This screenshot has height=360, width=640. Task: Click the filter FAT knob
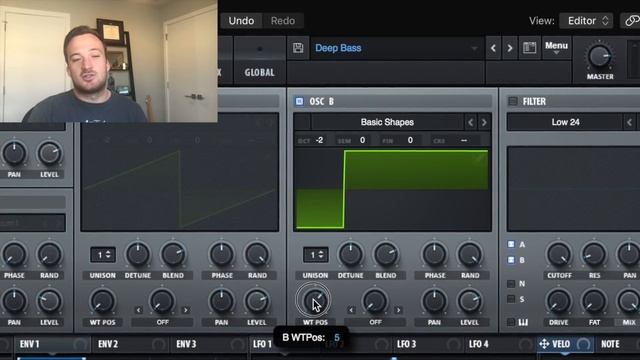(594, 301)
